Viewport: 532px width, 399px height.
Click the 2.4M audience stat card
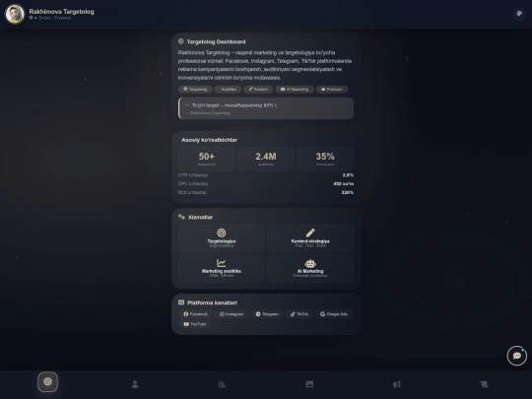tap(266, 159)
